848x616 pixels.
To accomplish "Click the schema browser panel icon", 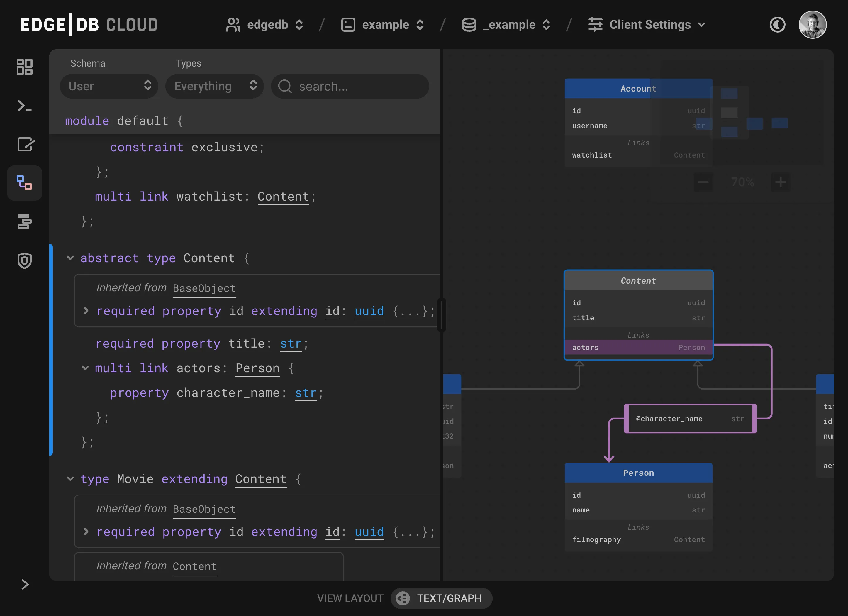I will tap(24, 183).
